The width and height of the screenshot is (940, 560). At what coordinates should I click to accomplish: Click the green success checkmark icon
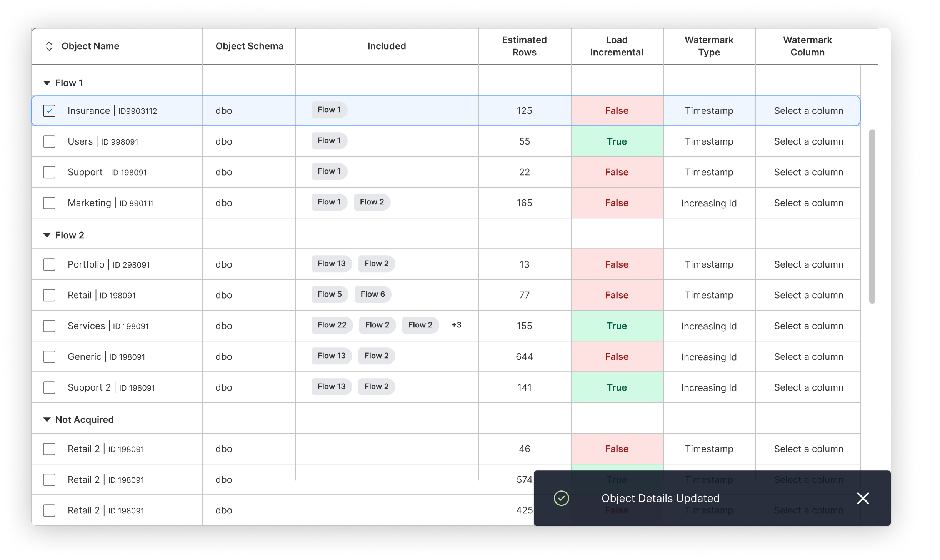(x=561, y=498)
